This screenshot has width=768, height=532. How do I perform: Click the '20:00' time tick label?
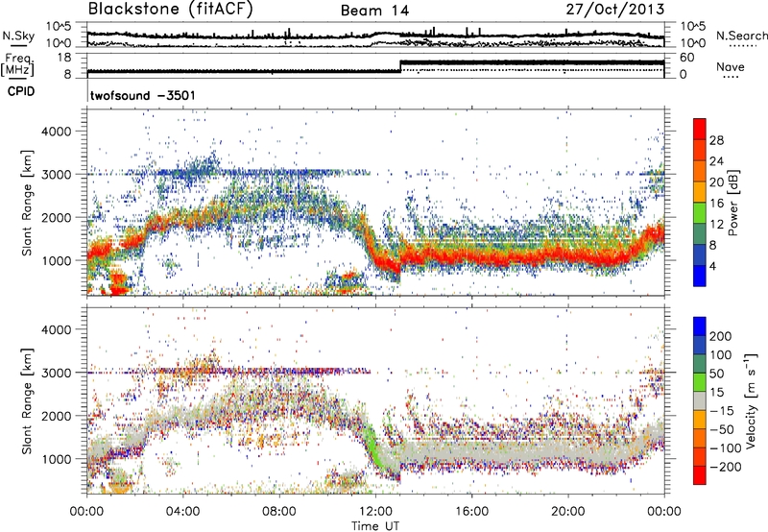568,512
